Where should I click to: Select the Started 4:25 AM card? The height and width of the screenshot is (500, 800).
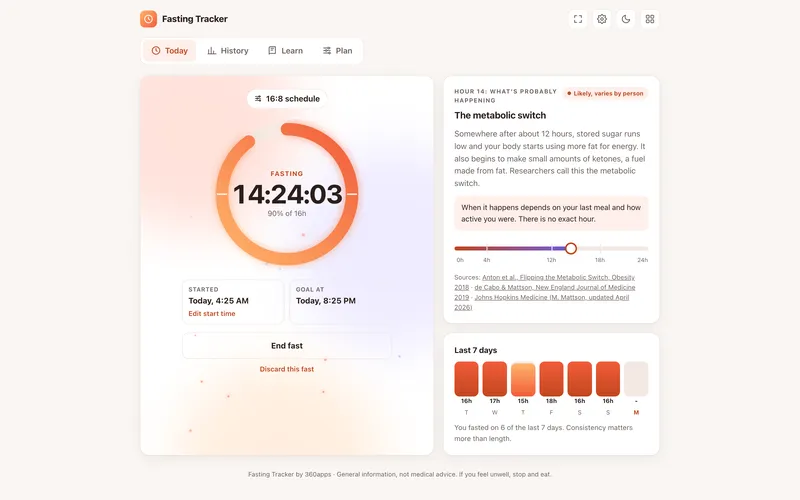pyautogui.click(x=233, y=302)
